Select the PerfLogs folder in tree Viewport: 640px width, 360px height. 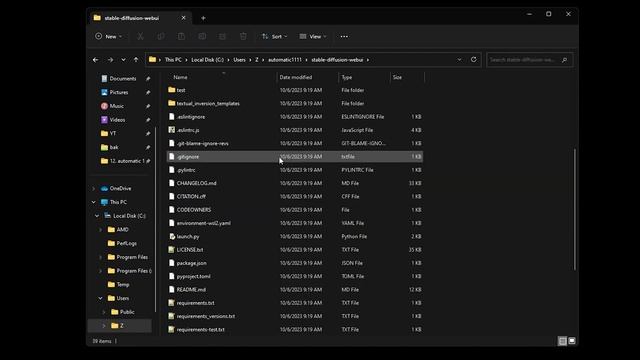pos(126,243)
